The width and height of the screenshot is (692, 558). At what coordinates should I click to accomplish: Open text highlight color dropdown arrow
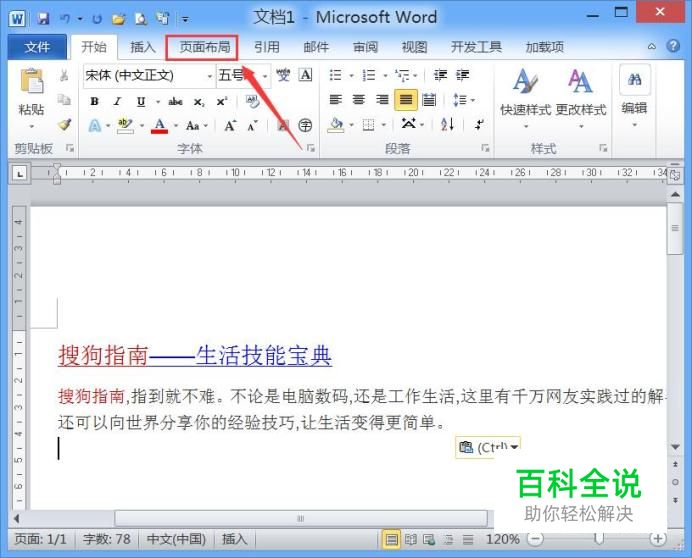click(142, 126)
